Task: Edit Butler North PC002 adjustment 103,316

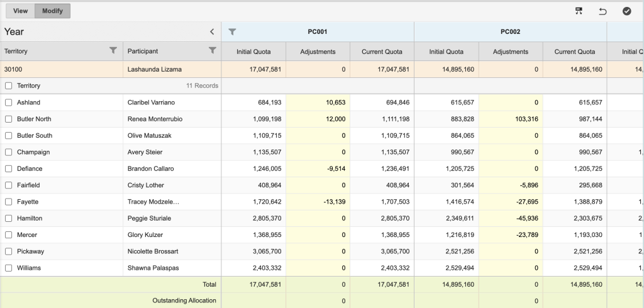Action: (x=510, y=119)
